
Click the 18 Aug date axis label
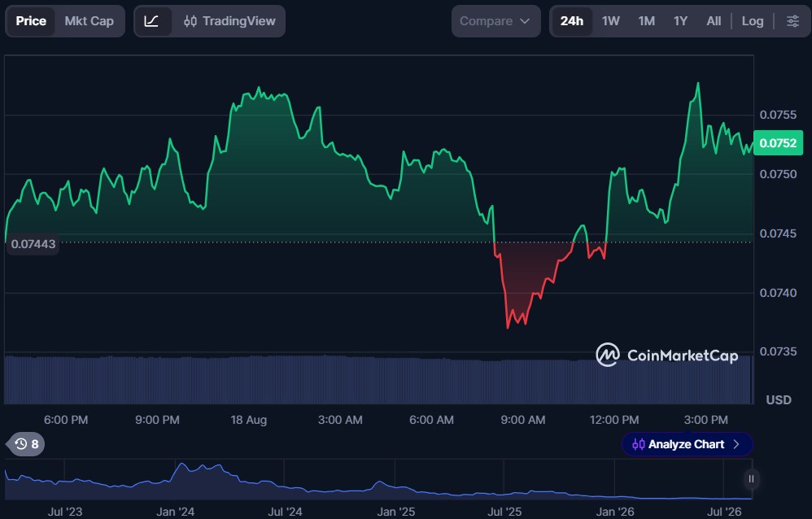point(249,420)
